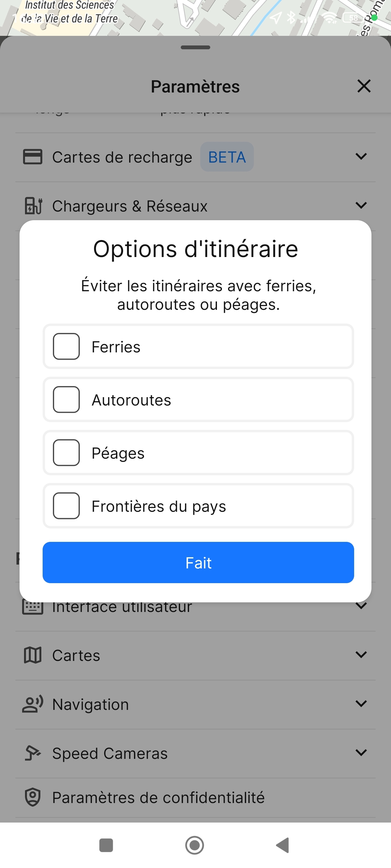Image resolution: width=391 pixels, height=868 pixels.
Task: Toggle the Frontières du pays checkbox
Action: tap(66, 506)
